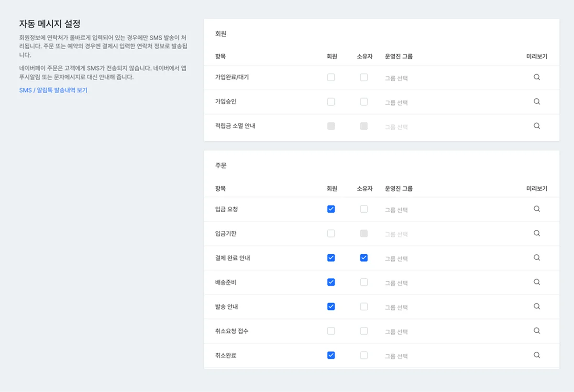Image resolution: width=574 pixels, height=392 pixels.
Task: Uncheck 회원 checkbox for 입금 요청
Action: (331, 209)
